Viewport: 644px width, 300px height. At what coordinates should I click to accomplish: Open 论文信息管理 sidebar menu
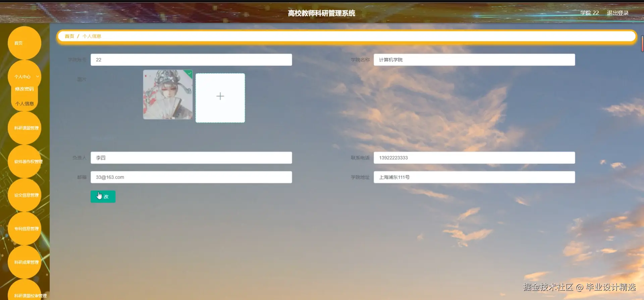pyautogui.click(x=24, y=195)
